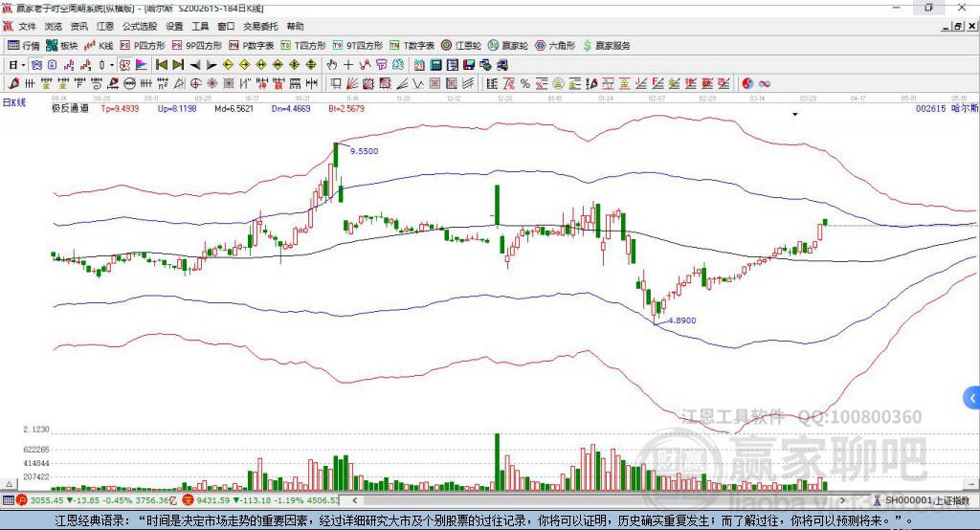Open the 9T四方形 tool
The width and height of the screenshot is (980, 530).
pyautogui.click(x=358, y=46)
